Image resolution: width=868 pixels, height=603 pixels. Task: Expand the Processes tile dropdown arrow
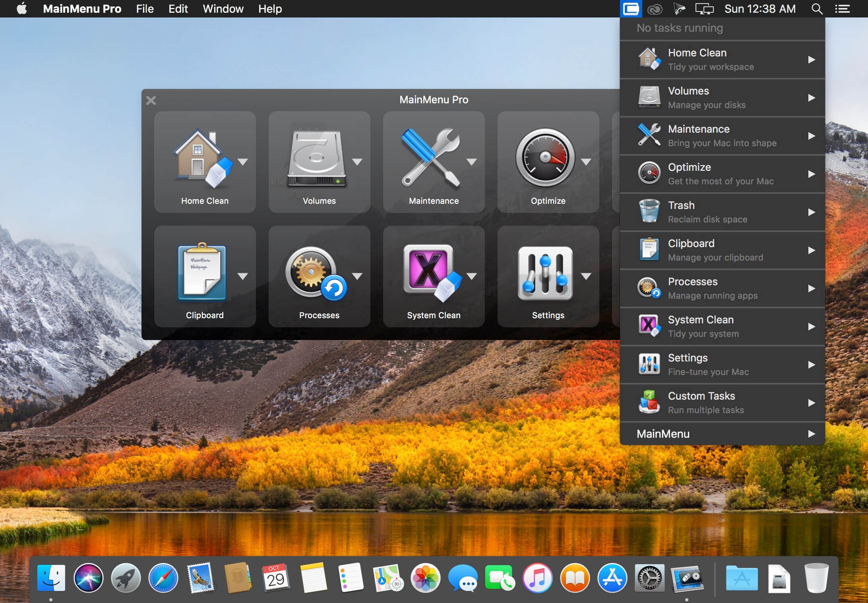357,276
